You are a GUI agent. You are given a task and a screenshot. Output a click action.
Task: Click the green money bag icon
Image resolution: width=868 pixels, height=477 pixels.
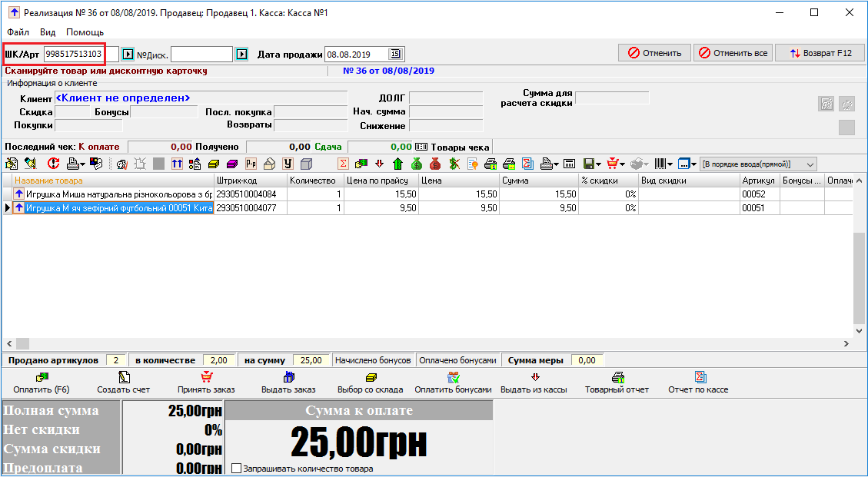(x=417, y=164)
